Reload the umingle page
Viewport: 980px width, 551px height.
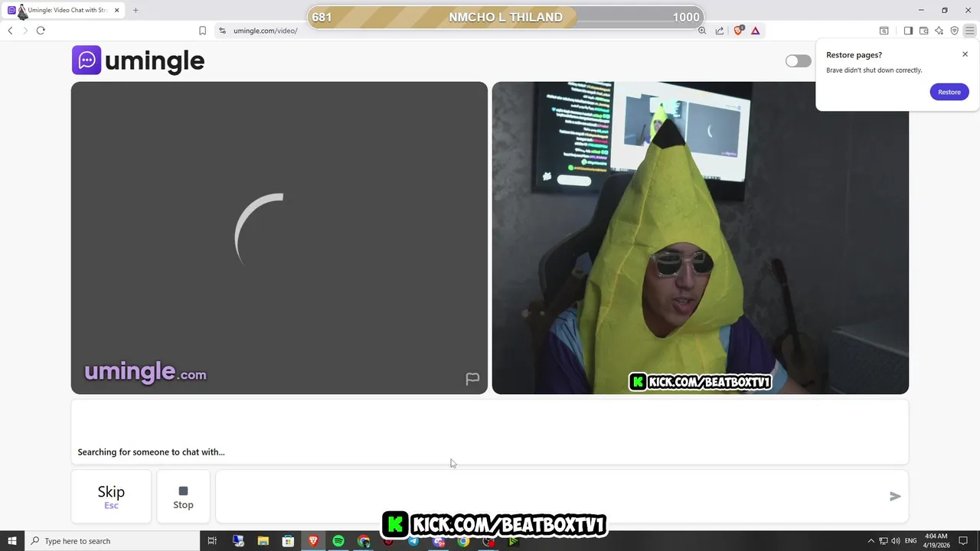tap(41, 31)
